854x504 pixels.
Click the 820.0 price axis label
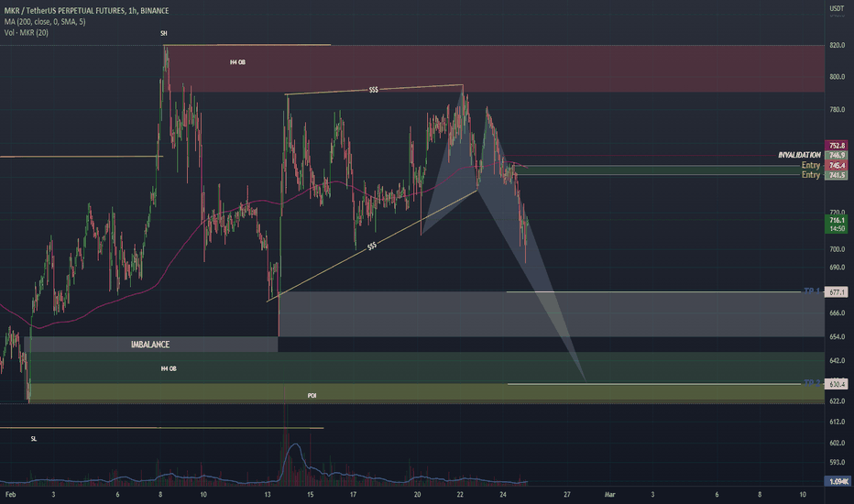pos(838,45)
